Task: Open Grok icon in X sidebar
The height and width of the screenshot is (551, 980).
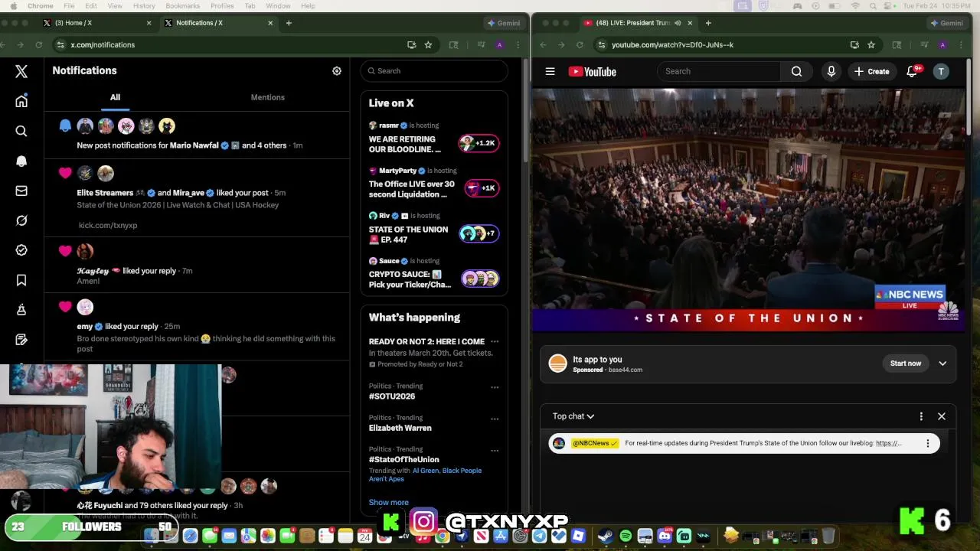Action: tap(21, 220)
